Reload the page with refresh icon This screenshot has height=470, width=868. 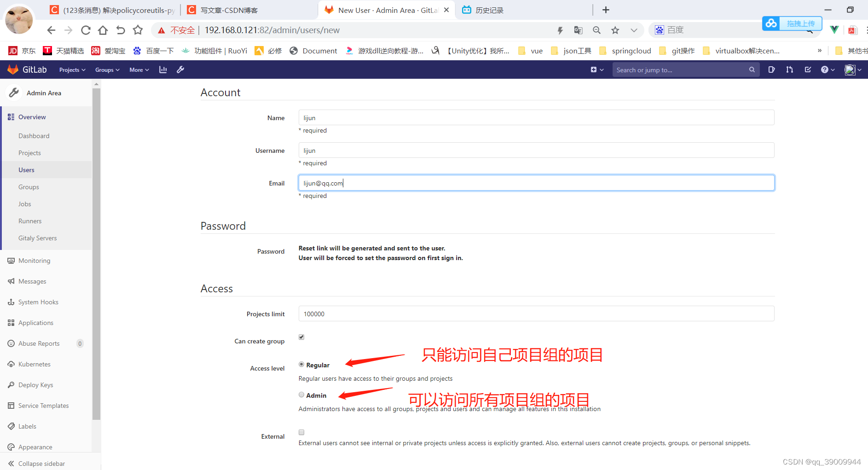tap(86, 30)
